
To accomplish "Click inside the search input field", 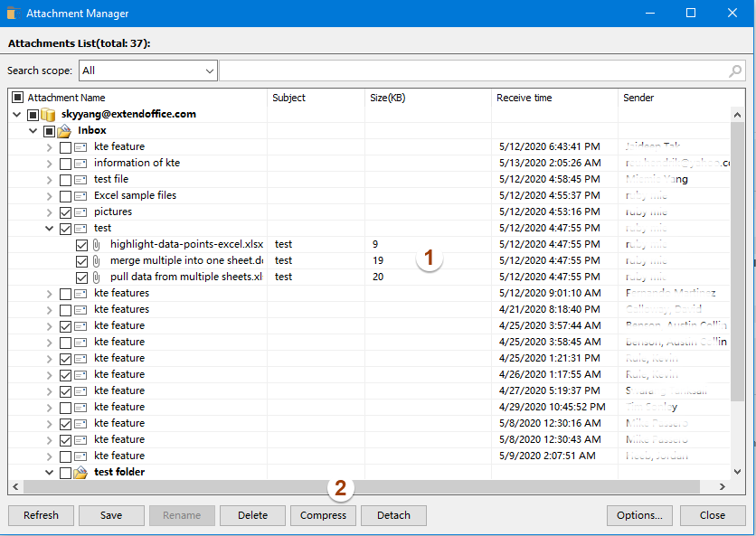I will pyautogui.click(x=452, y=70).
